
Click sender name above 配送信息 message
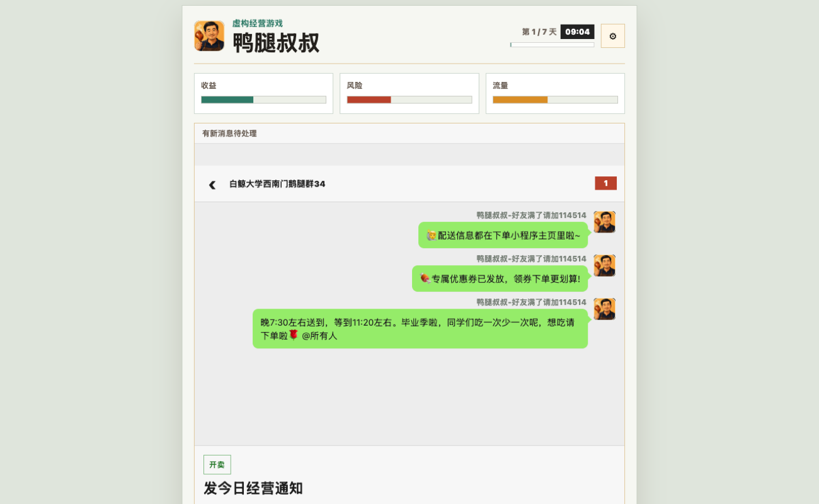531,215
